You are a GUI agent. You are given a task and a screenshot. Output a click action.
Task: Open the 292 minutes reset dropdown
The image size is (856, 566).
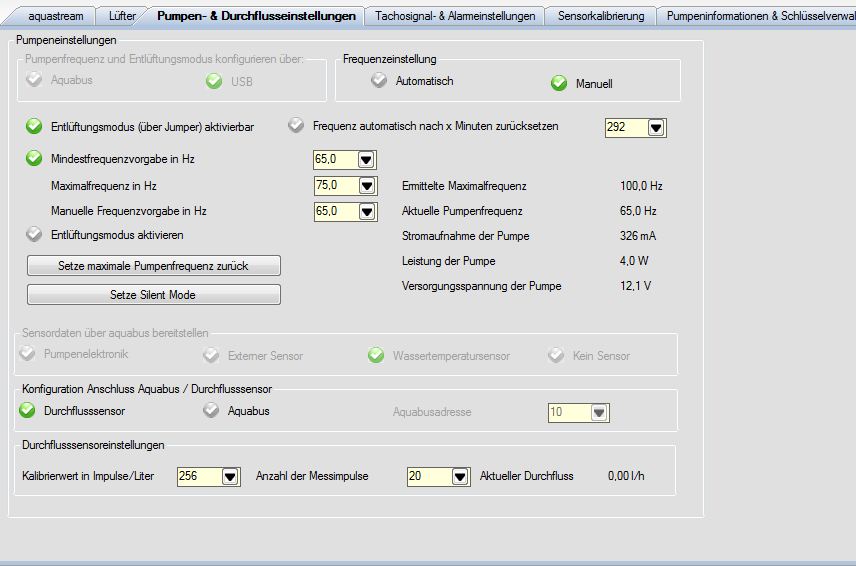(656, 128)
